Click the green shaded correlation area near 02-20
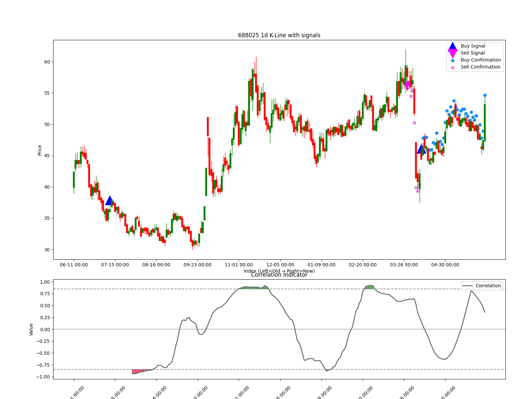This screenshot has width=532, height=399. (369, 287)
